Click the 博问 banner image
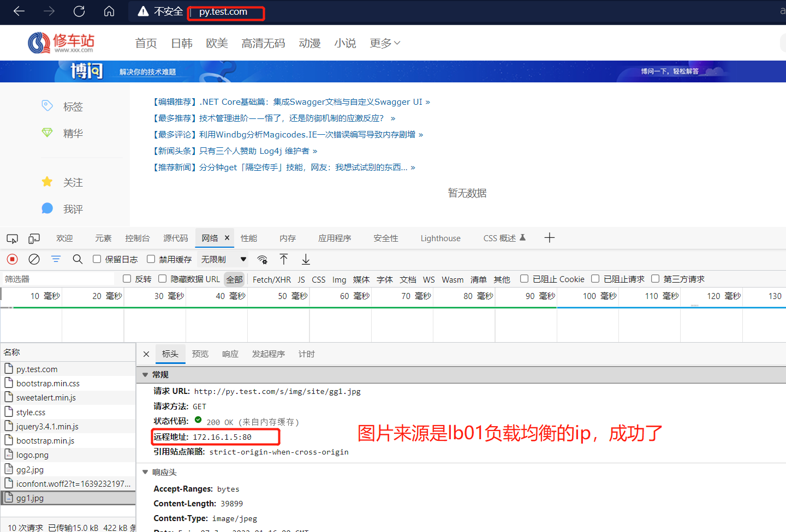Screen dimensions: 786x532 pos(393,71)
